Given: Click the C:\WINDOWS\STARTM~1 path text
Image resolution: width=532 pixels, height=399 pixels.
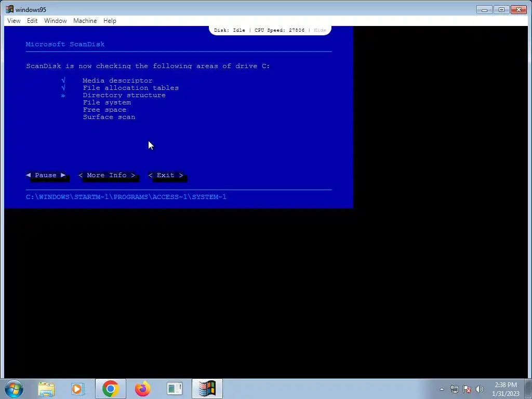Looking at the screenshot, I should click(126, 197).
